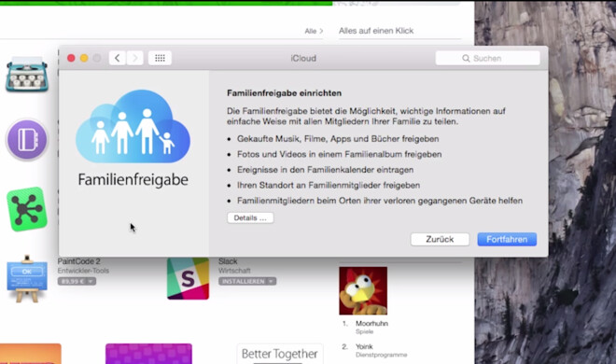Open the purple notebook app icon
Screen dimensions: 616x364
pos(27,139)
